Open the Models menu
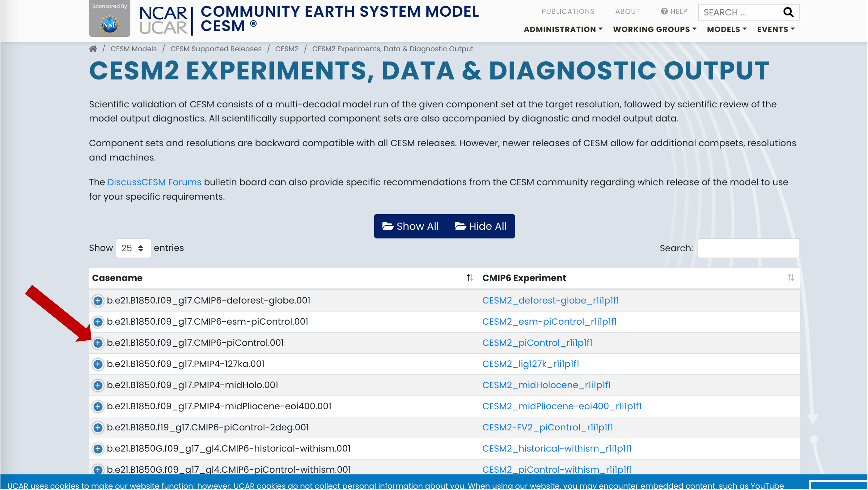Viewport: 868px width, 490px height. click(726, 29)
